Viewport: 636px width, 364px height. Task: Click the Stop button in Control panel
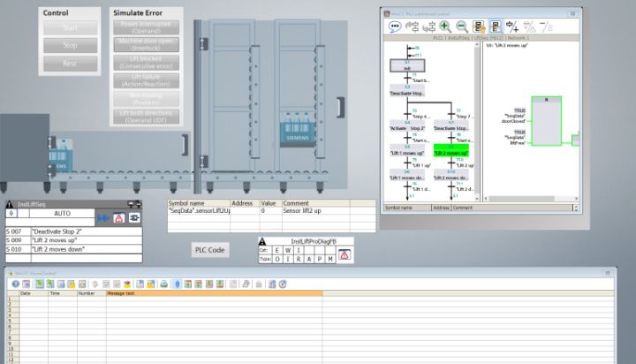(x=70, y=45)
